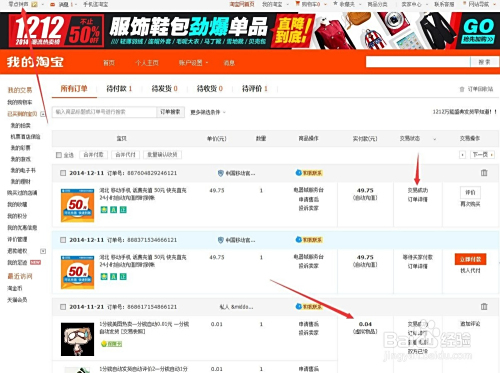Click the 批量确认收货 button
The width and height of the screenshot is (500, 373).
[162, 155]
